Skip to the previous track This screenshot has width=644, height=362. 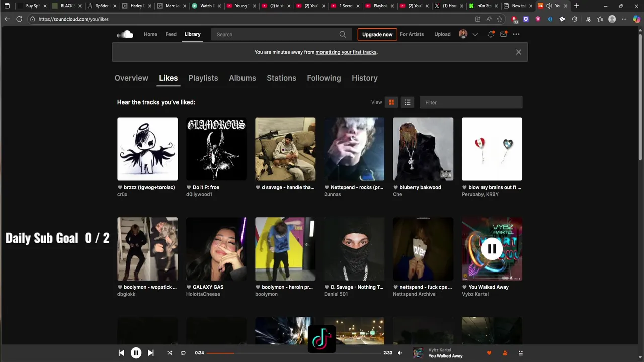pos(121,353)
